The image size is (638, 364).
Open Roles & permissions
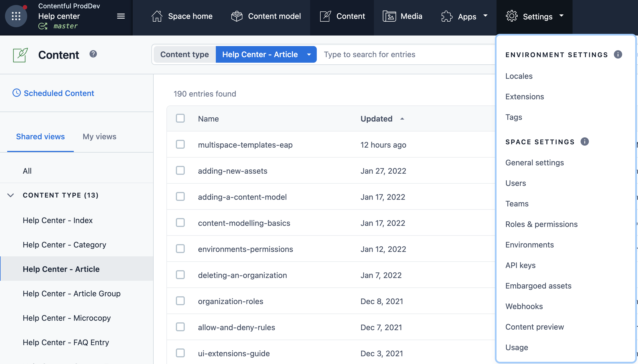pos(541,224)
